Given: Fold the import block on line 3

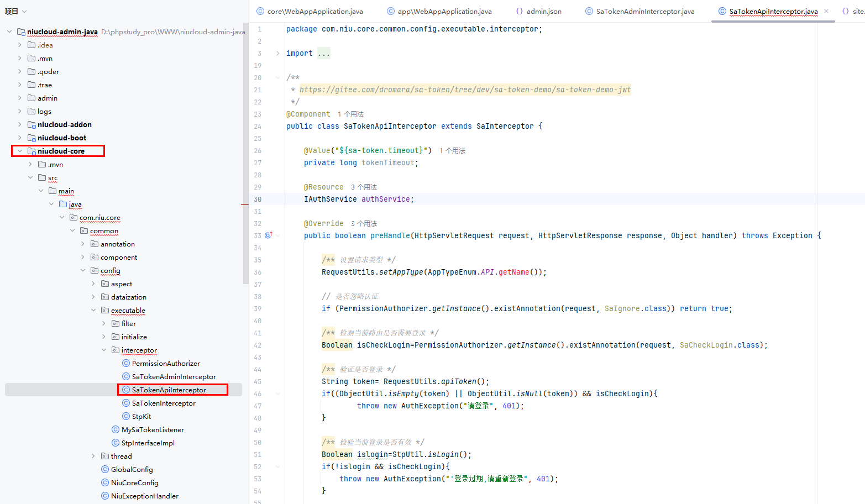Looking at the screenshot, I should (x=277, y=54).
